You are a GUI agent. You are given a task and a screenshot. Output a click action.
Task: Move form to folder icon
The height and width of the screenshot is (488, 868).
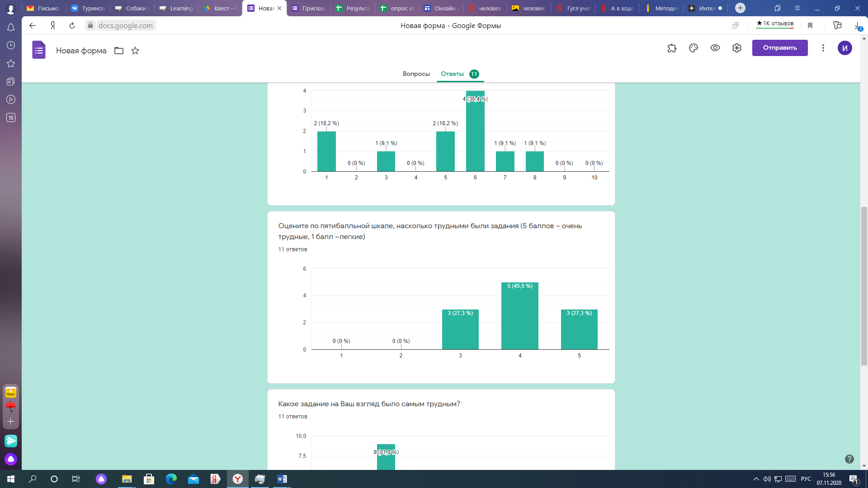click(119, 51)
